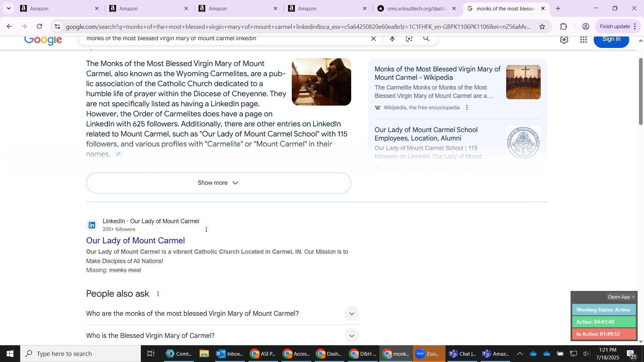Open the Windows Start menu
The height and width of the screenshot is (362, 644).
coord(10,354)
